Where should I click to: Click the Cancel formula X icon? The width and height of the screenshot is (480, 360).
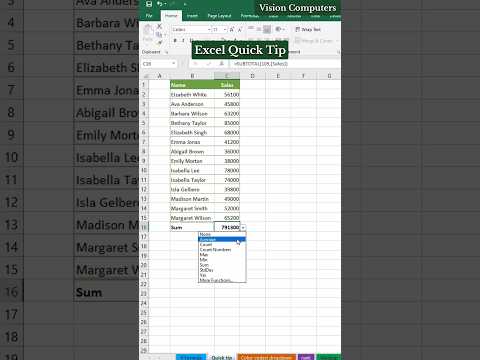point(195,63)
